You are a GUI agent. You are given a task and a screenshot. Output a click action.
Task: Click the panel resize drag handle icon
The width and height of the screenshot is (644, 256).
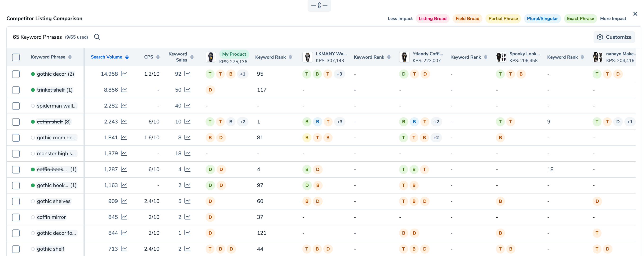click(319, 5)
